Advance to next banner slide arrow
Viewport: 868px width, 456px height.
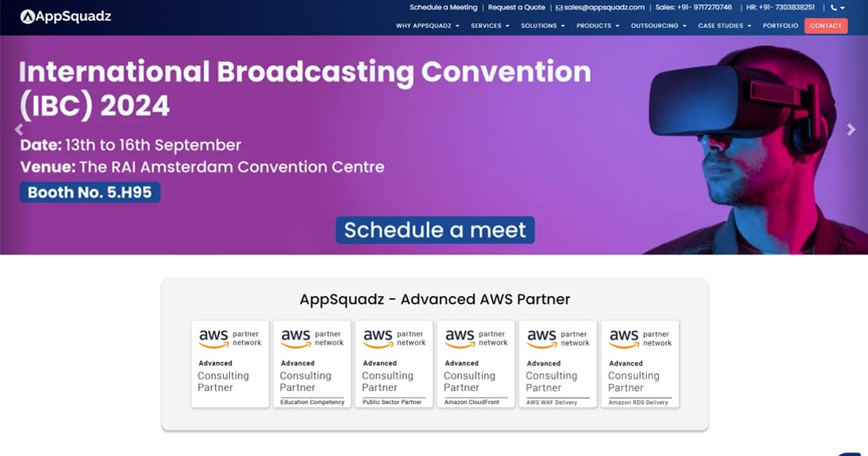851,129
